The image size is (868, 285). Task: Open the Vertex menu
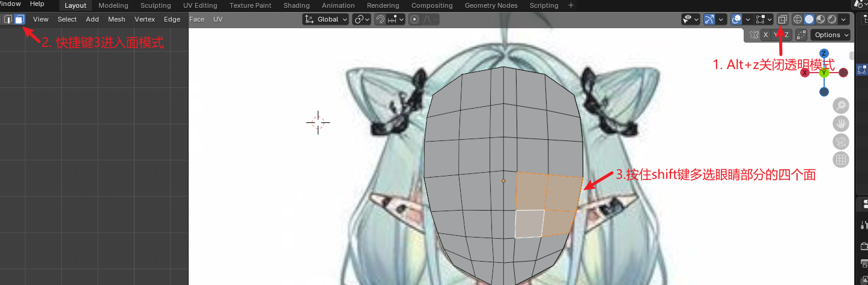[145, 19]
